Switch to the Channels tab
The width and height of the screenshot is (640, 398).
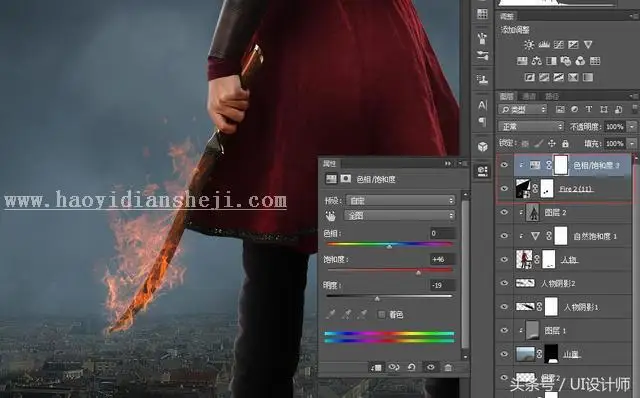pyautogui.click(x=529, y=96)
